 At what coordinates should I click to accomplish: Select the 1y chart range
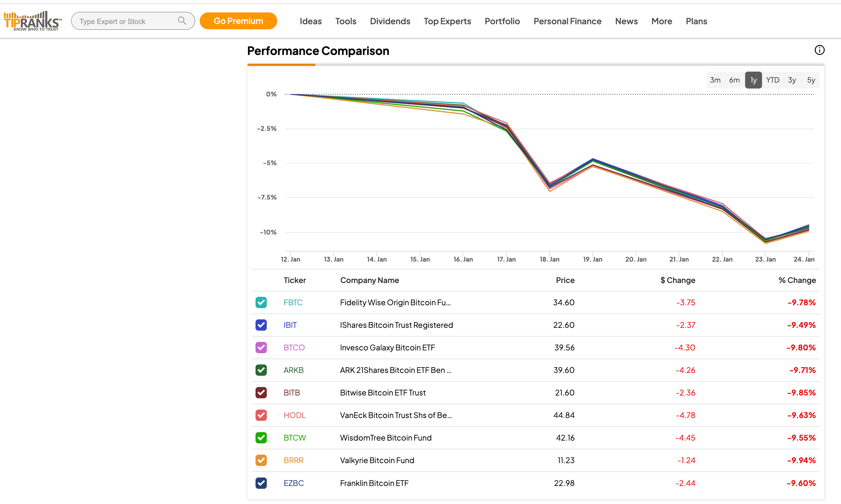[x=753, y=80]
